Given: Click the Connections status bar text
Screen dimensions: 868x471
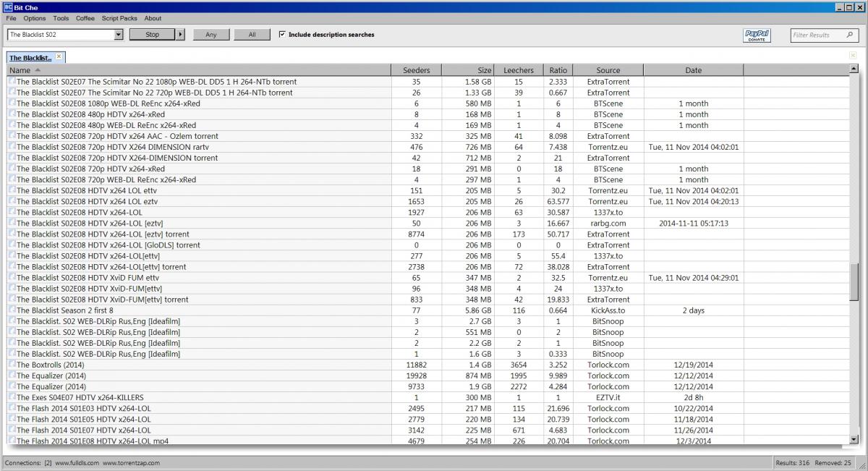Looking at the screenshot, I should coord(82,462).
